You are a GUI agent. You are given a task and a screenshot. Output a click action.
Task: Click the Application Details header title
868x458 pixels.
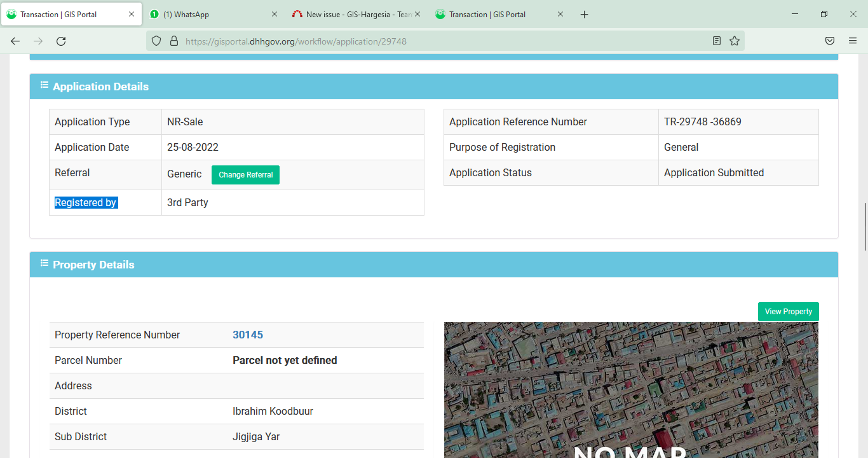(100, 87)
